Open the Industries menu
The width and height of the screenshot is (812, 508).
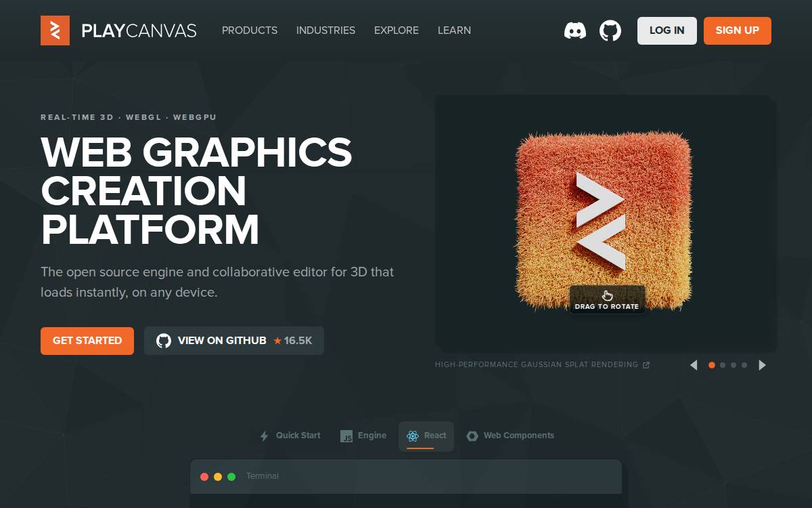click(x=325, y=30)
